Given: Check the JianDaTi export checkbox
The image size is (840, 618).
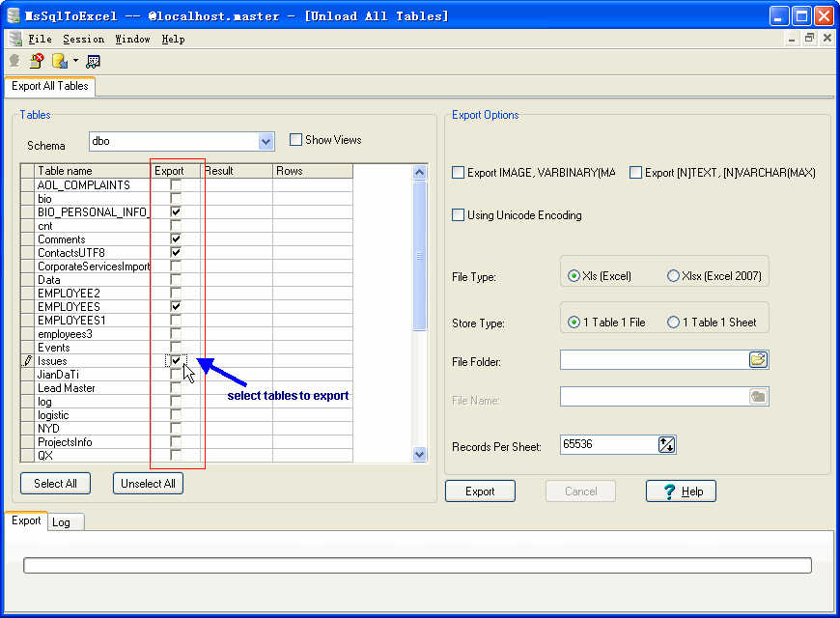Looking at the screenshot, I should [x=176, y=374].
